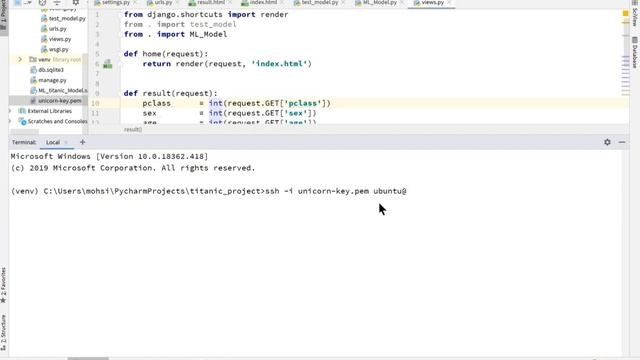Add a new terminal session with plus icon
The image size is (640, 360).
click(82, 142)
